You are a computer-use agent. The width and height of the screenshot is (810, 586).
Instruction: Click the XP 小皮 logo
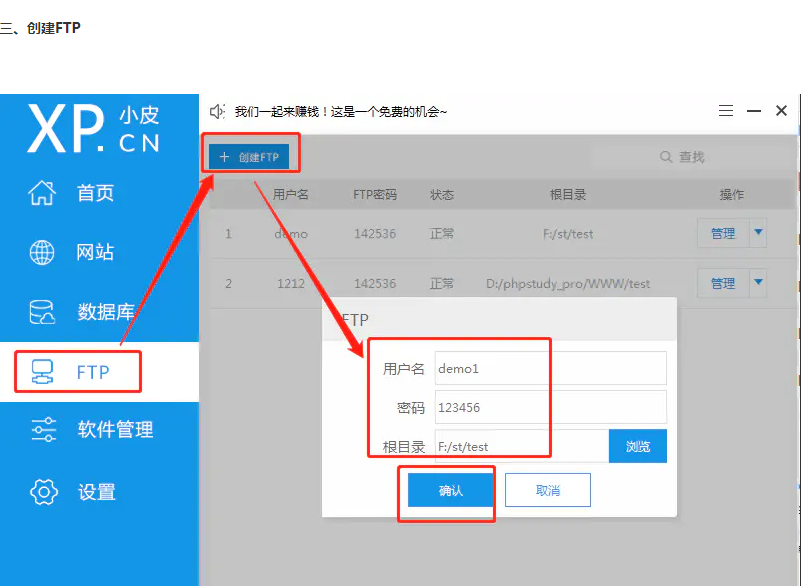[x=93, y=129]
